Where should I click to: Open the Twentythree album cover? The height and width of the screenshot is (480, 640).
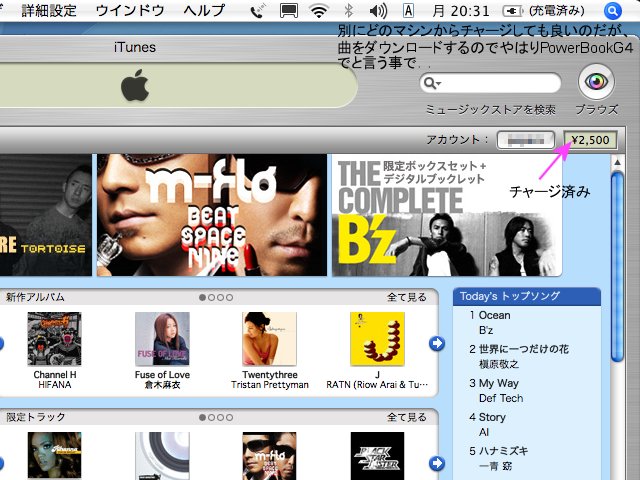(269, 339)
